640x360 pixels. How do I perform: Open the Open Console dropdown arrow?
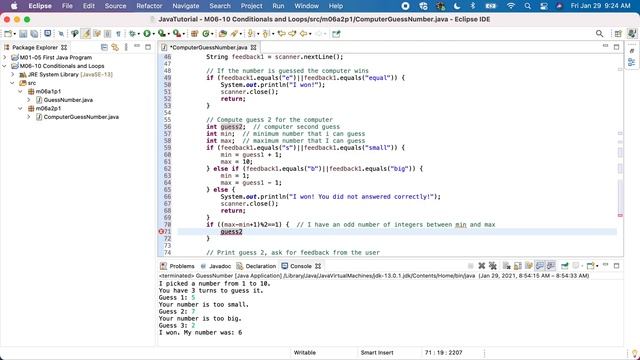pos(597,266)
